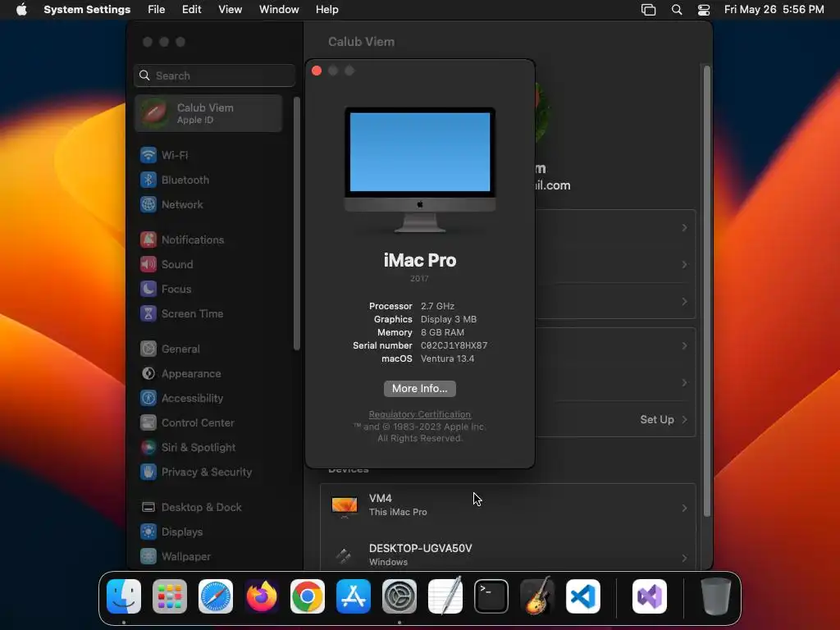
Task: Open the Window menu
Action: tap(279, 10)
